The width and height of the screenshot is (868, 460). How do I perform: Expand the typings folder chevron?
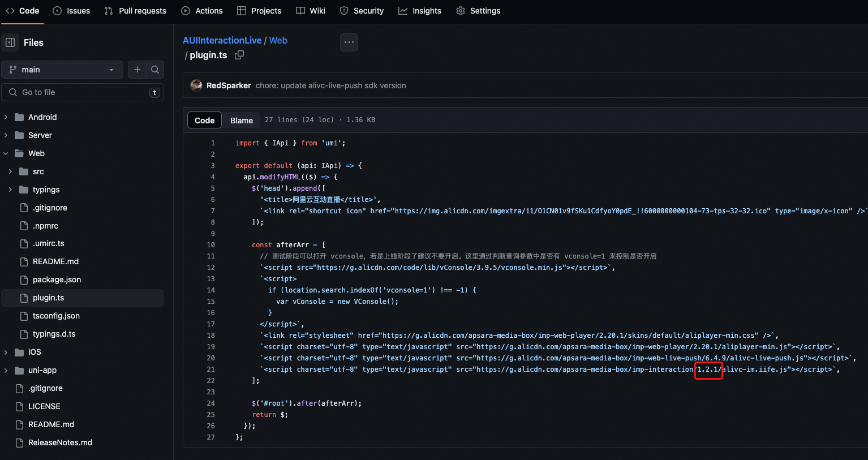point(10,190)
